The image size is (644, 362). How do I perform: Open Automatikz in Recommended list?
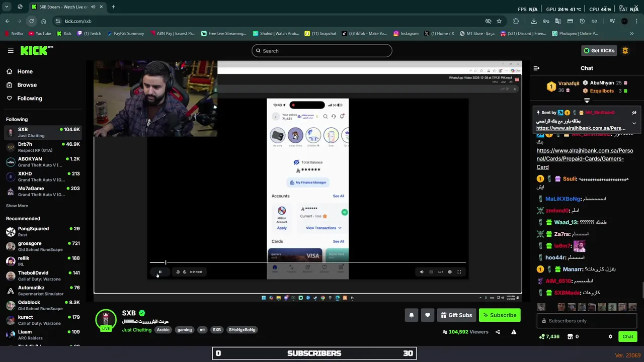pos(43,291)
